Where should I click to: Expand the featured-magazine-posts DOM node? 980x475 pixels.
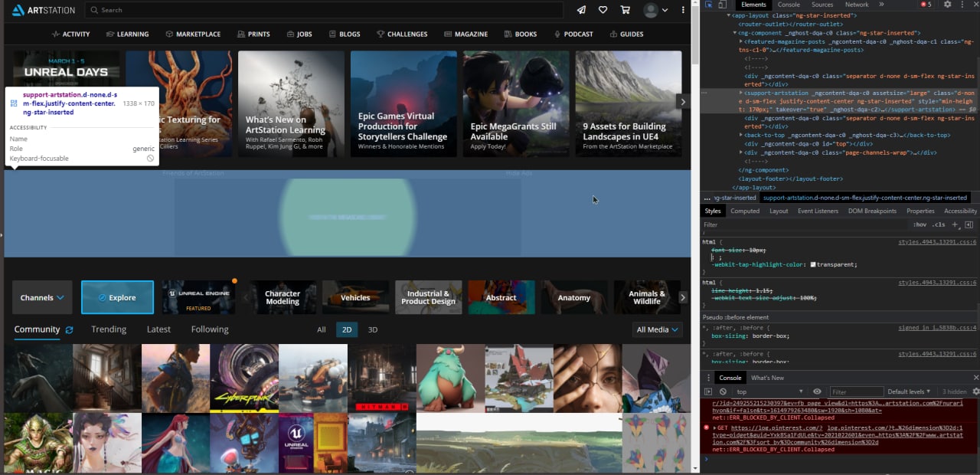pyautogui.click(x=741, y=42)
